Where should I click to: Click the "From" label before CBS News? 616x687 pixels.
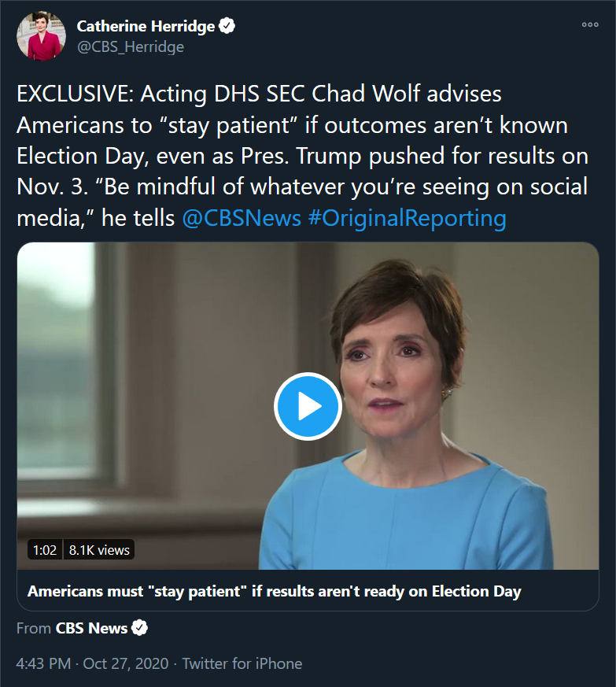point(34,628)
